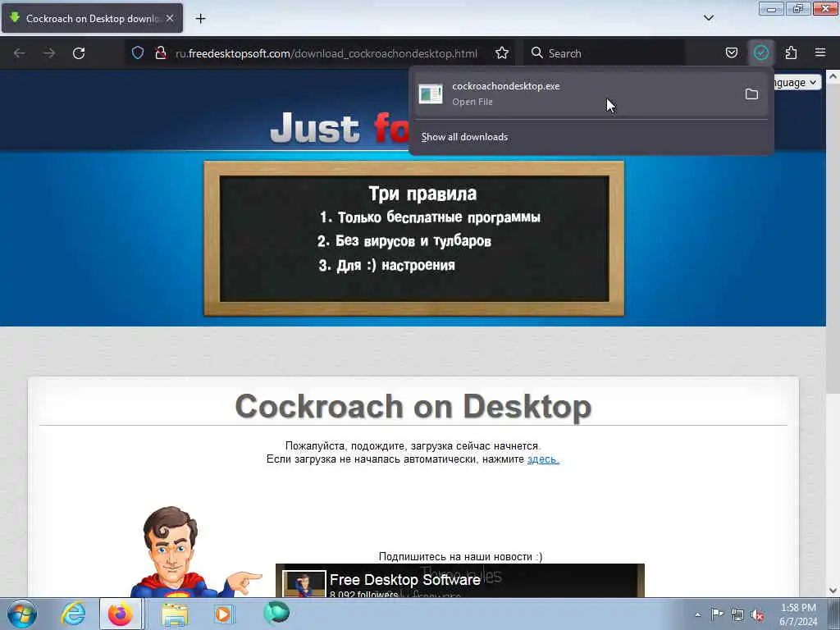Open the language dropdown on the page

[x=796, y=82]
